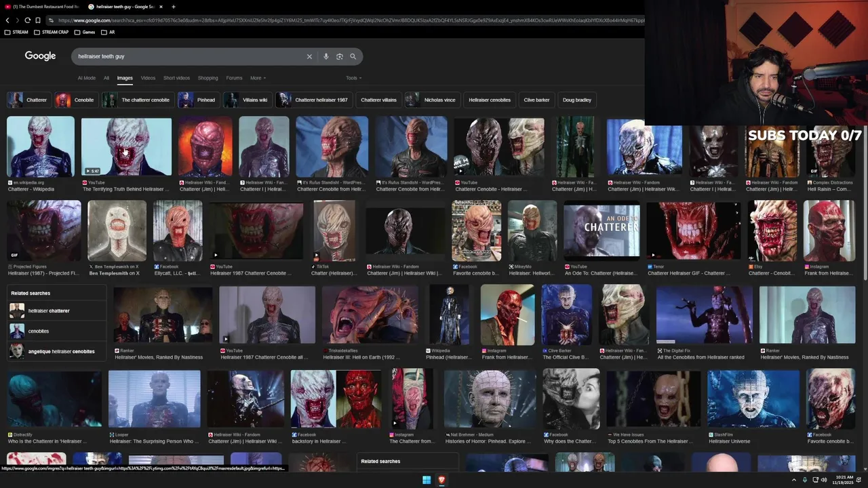Screen dimensions: 868x488
Task: Click the browser address bar URL
Action: pos(349,20)
